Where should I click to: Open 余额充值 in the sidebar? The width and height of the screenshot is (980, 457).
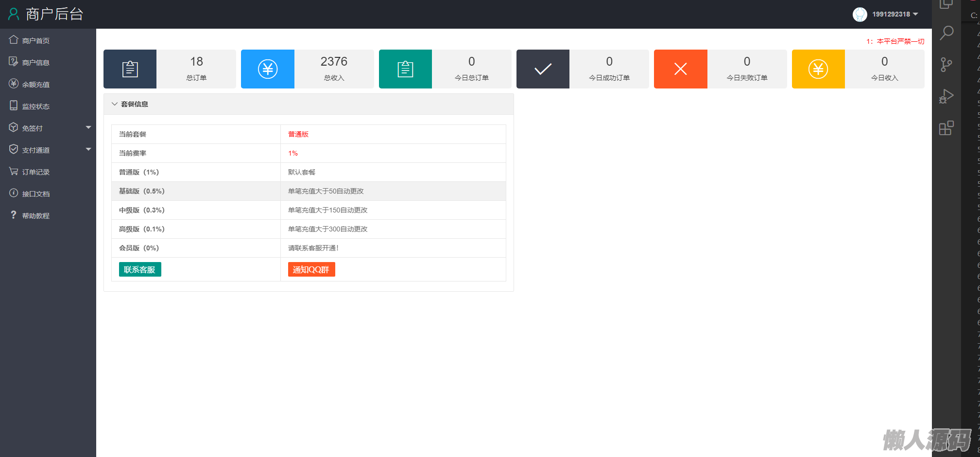coord(35,84)
